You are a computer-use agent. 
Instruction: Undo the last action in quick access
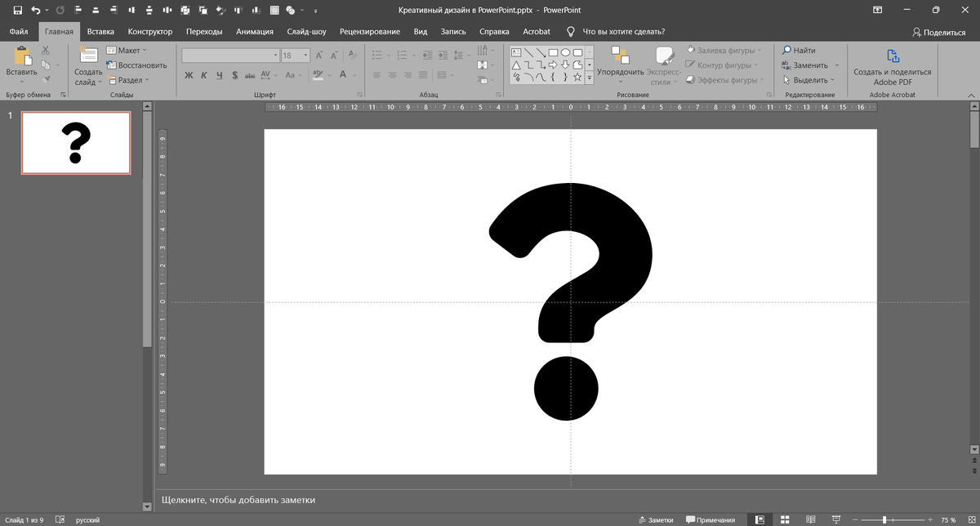(x=35, y=10)
